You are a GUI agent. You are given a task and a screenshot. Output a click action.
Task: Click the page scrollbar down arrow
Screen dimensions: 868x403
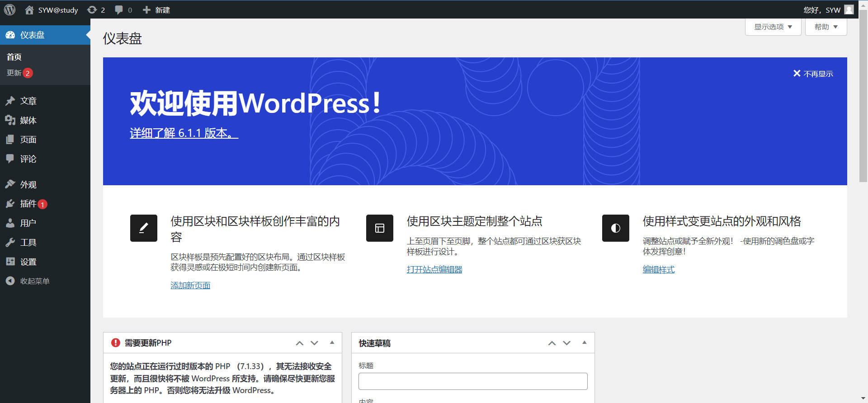click(863, 398)
